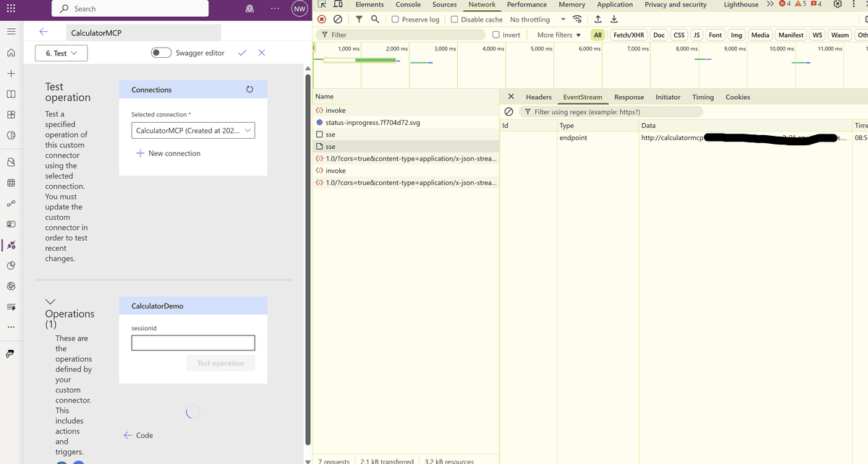This screenshot has height=464, width=868.
Task: Switch to the Sources DevTools tab
Action: (444, 4)
